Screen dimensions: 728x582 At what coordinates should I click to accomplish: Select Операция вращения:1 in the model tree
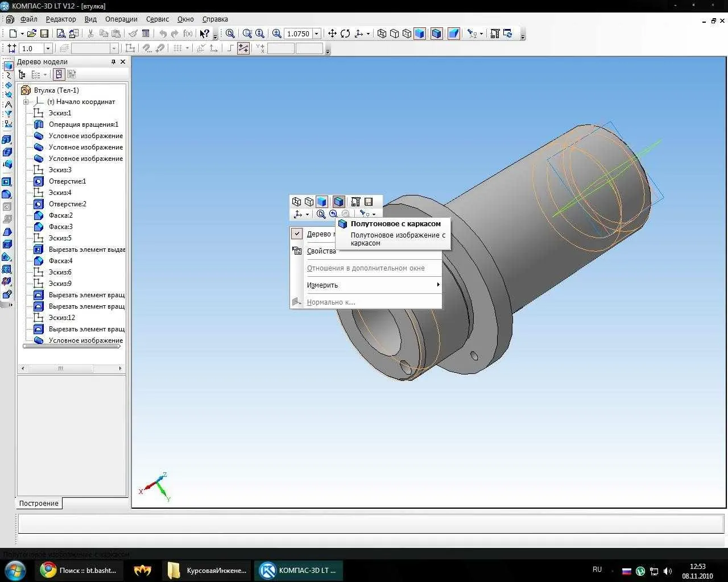pyautogui.click(x=83, y=124)
